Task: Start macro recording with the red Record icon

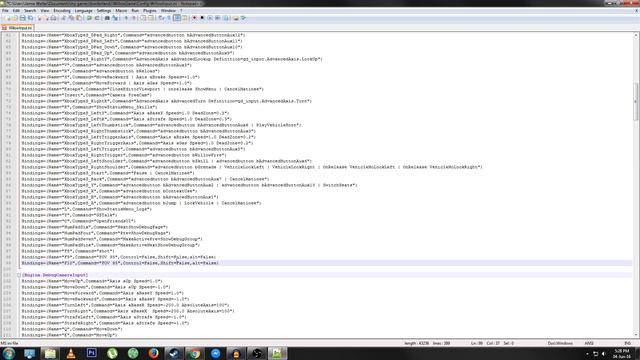Action: (x=194, y=18)
